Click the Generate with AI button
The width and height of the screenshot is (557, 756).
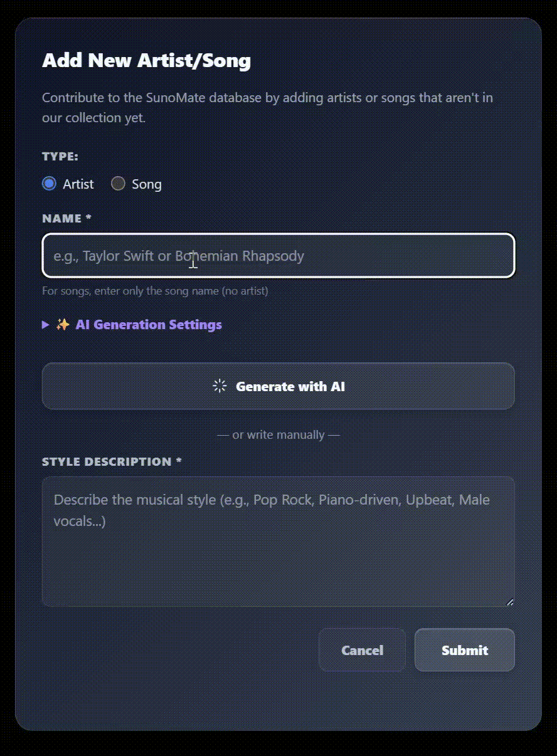click(278, 386)
